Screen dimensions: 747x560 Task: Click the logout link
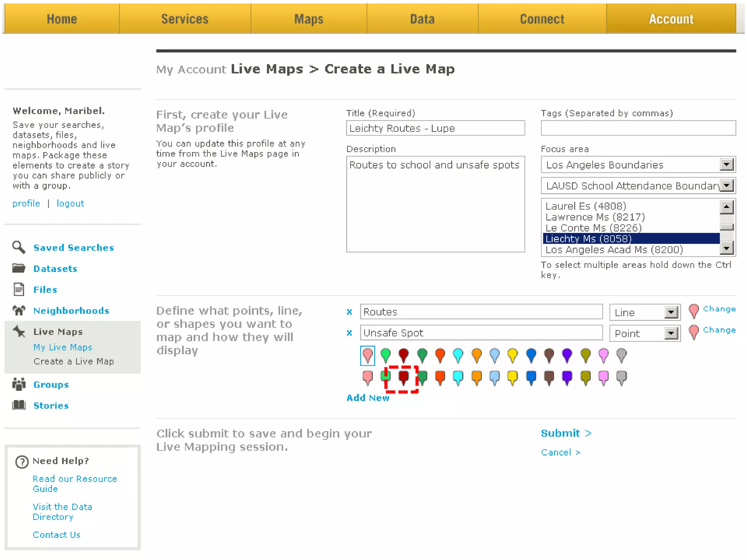[70, 203]
